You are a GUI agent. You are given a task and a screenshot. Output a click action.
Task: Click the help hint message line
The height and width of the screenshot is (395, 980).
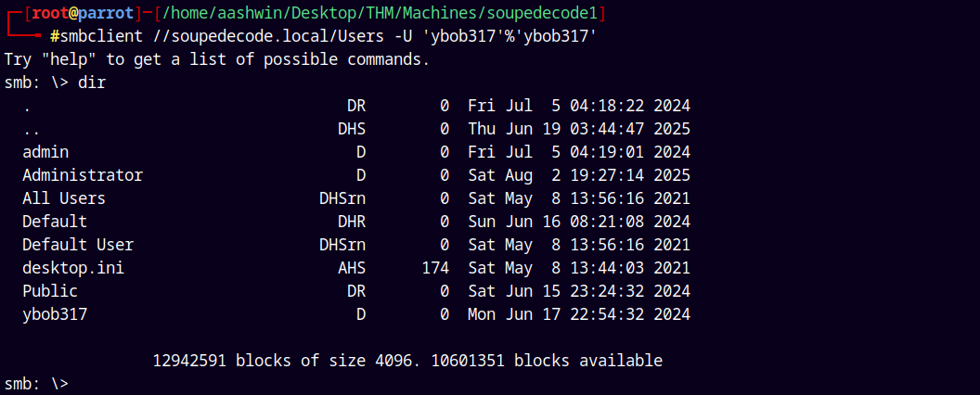point(217,60)
